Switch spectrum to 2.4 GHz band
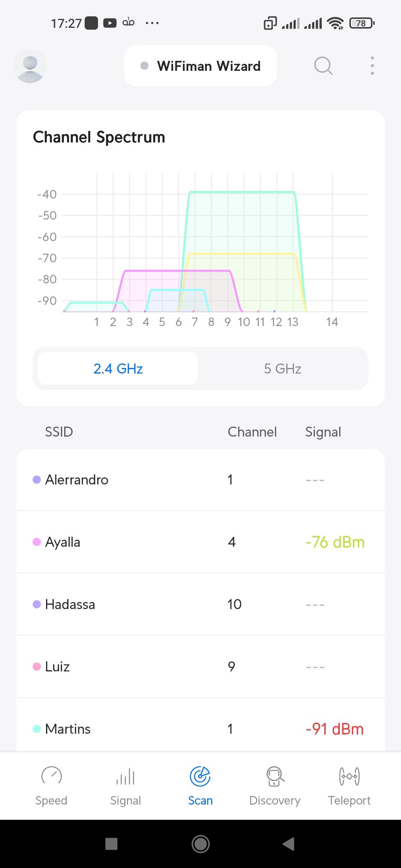This screenshot has height=868, width=401. 118,369
